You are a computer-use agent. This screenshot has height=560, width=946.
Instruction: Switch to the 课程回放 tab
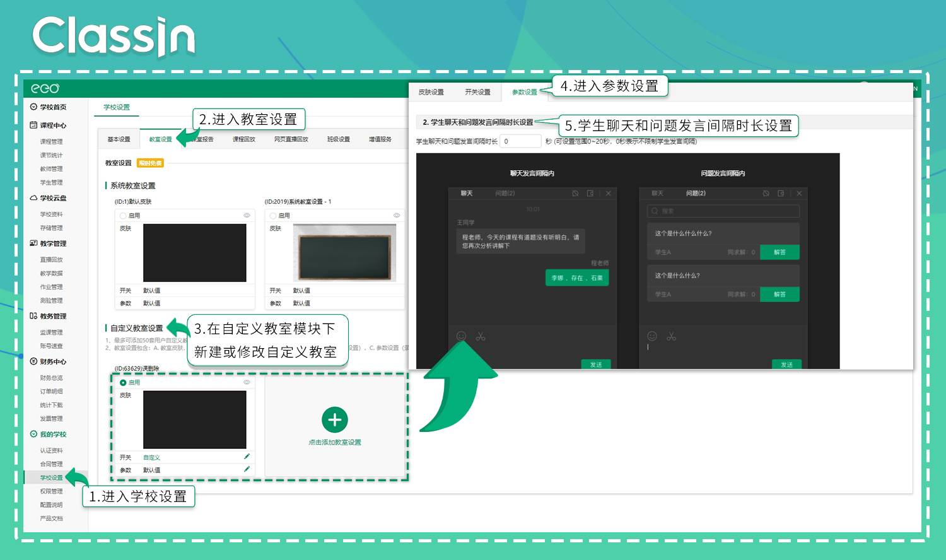pos(243,139)
